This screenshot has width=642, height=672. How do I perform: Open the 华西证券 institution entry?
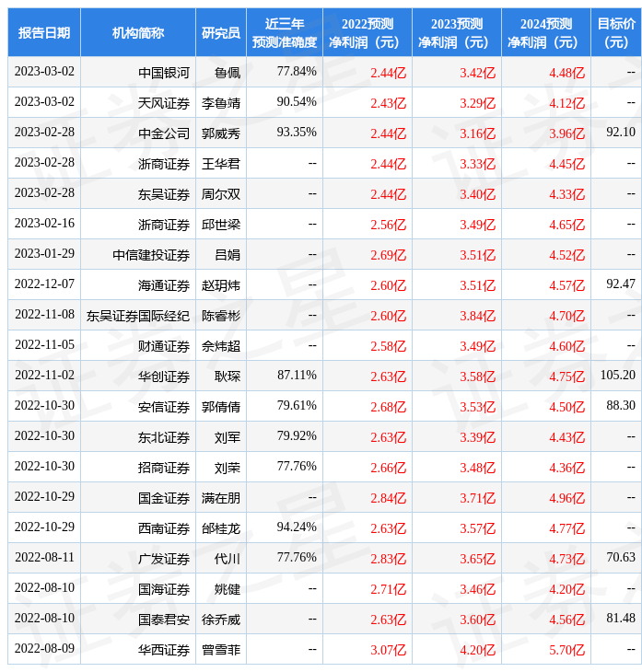click(164, 650)
